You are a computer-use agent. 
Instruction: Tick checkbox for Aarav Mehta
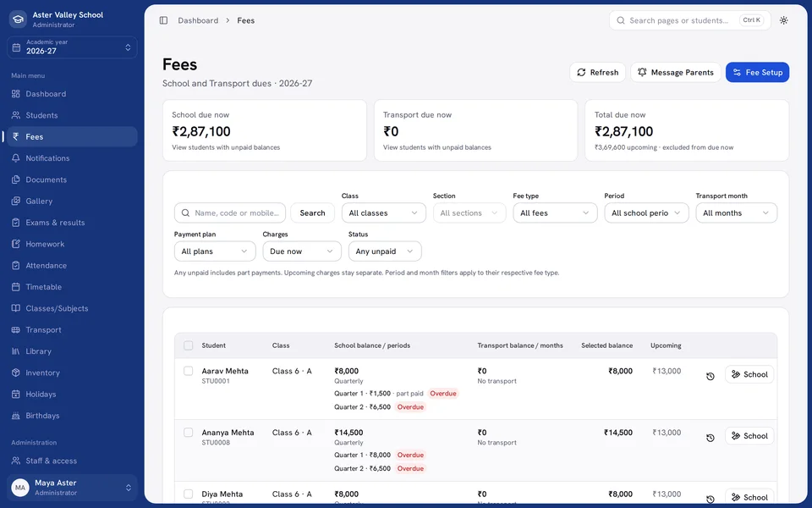pyautogui.click(x=188, y=371)
